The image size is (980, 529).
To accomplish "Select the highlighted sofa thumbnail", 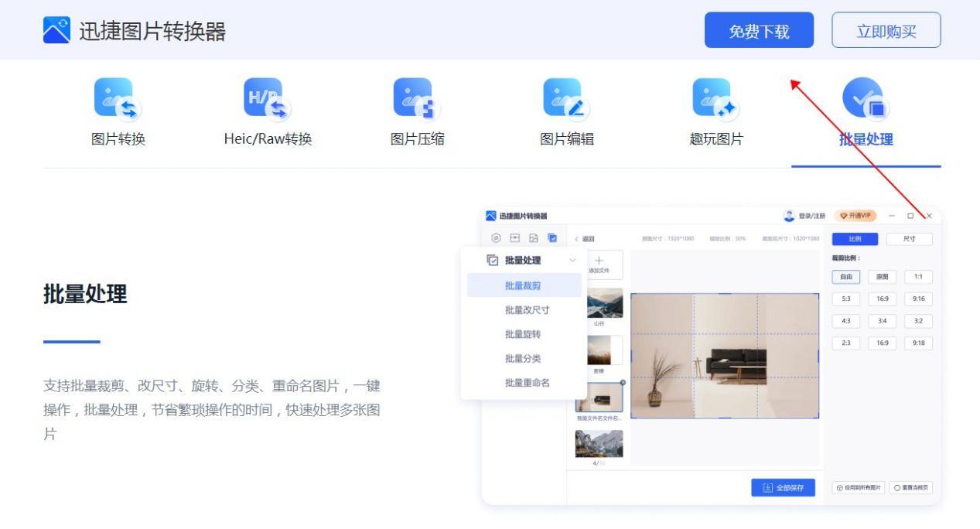I will pos(599,398).
